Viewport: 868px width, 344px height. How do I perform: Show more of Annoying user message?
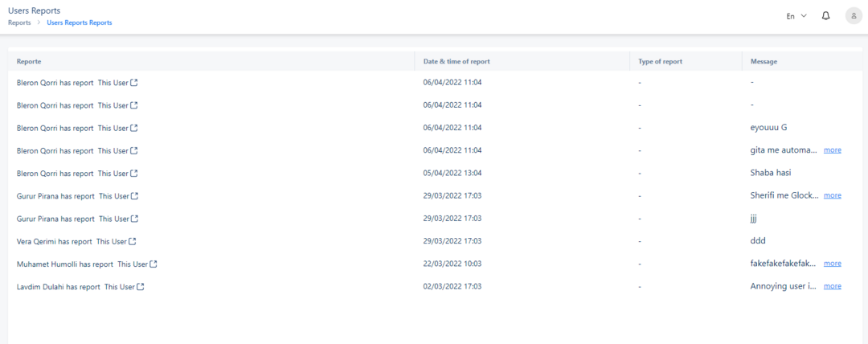(x=833, y=286)
